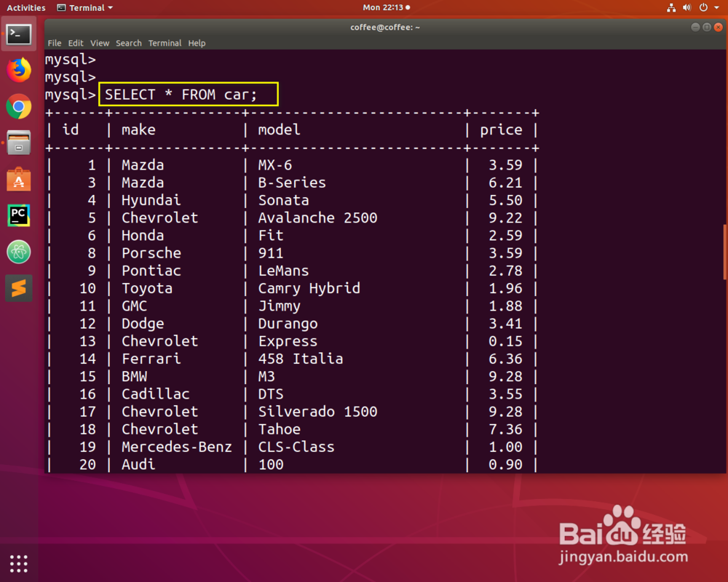Click the MX-6 model cell
The image size is (728, 582).
click(x=275, y=165)
